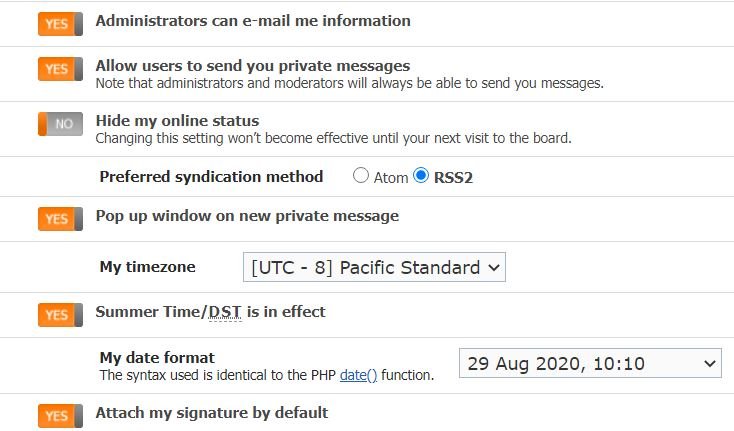Open the My timezone dropdown
Screen dimensions: 734x431
click(375, 268)
